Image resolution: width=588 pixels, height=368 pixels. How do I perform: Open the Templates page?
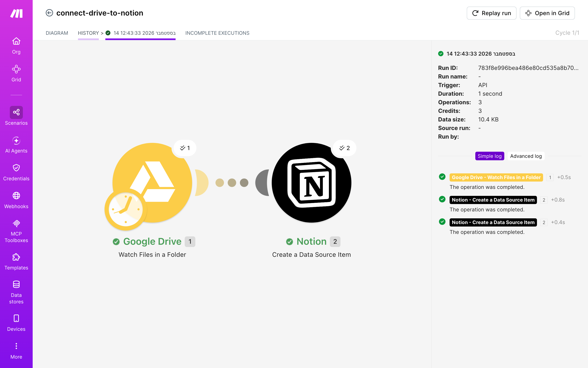tap(16, 261)
